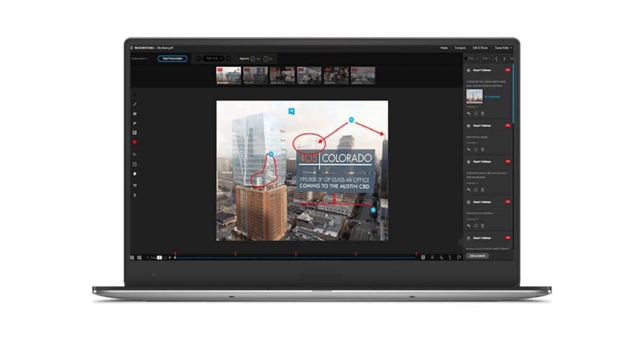Click the Start Presentation button
This screenshot has height=338, width=644.
tap(172, 58)
